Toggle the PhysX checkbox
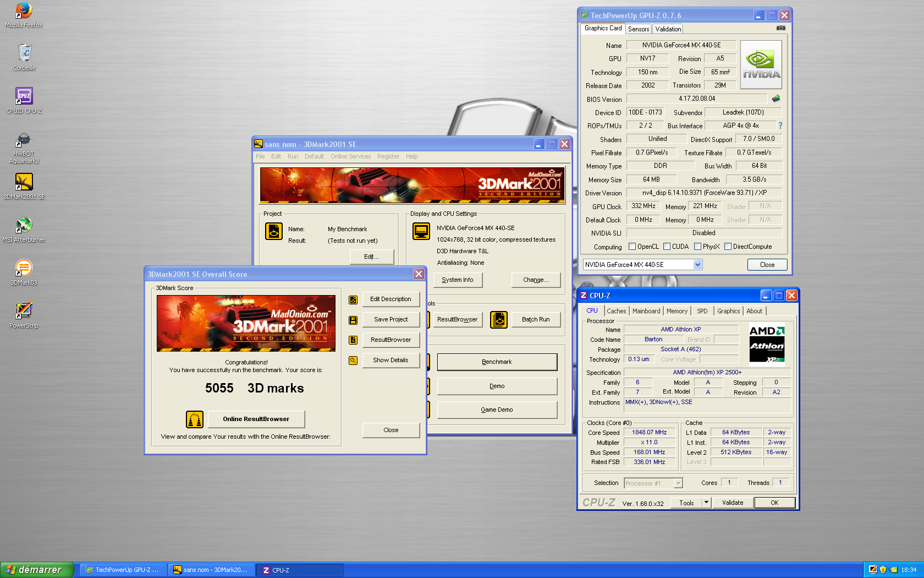 coord(697,247)
